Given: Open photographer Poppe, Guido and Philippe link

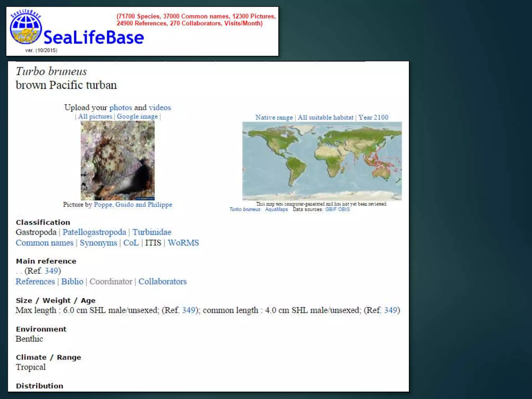Looking at the screenshot, I should 133,204.
